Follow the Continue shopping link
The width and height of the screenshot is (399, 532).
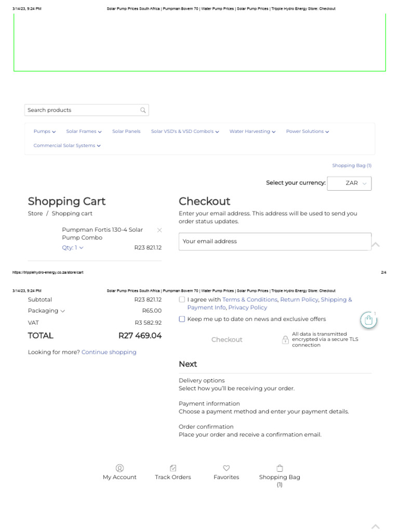click(109, 352)
